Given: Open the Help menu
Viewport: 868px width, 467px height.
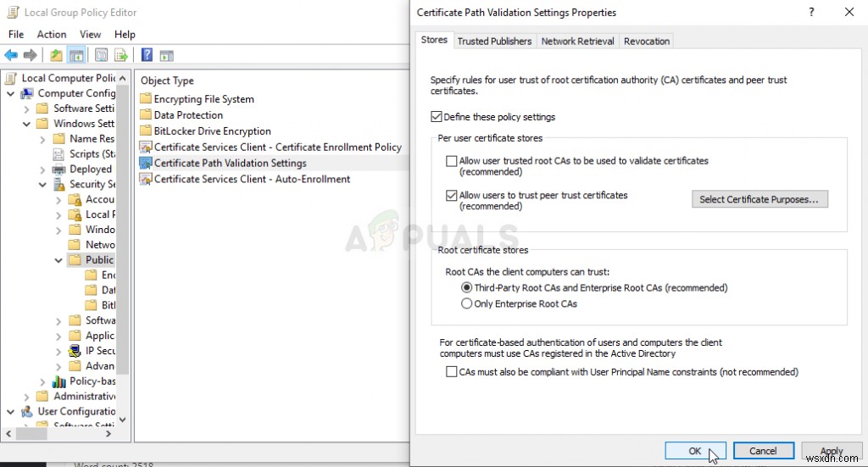Looking at the screenshot, I should [125, 34].
